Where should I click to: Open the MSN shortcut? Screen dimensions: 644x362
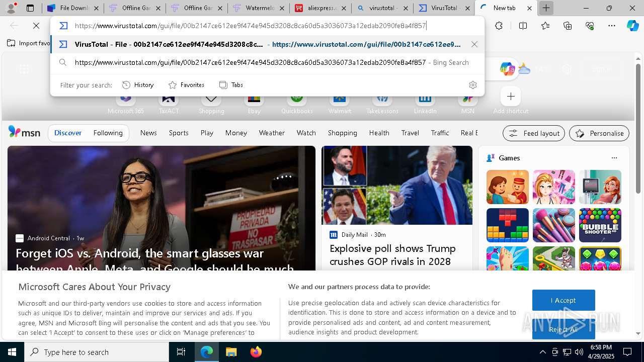tap(468, 103)
